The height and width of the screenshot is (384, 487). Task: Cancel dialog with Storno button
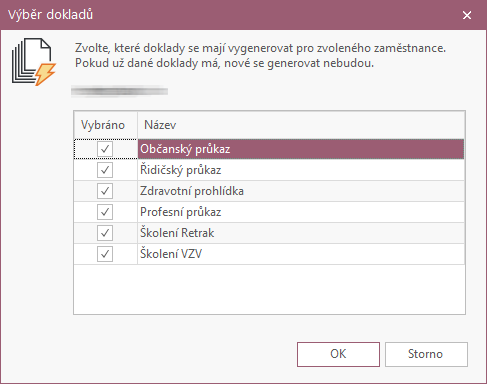(426, 354)
